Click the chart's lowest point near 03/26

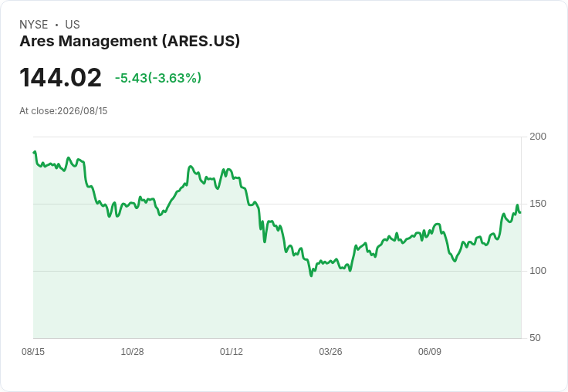coord(311,275)
